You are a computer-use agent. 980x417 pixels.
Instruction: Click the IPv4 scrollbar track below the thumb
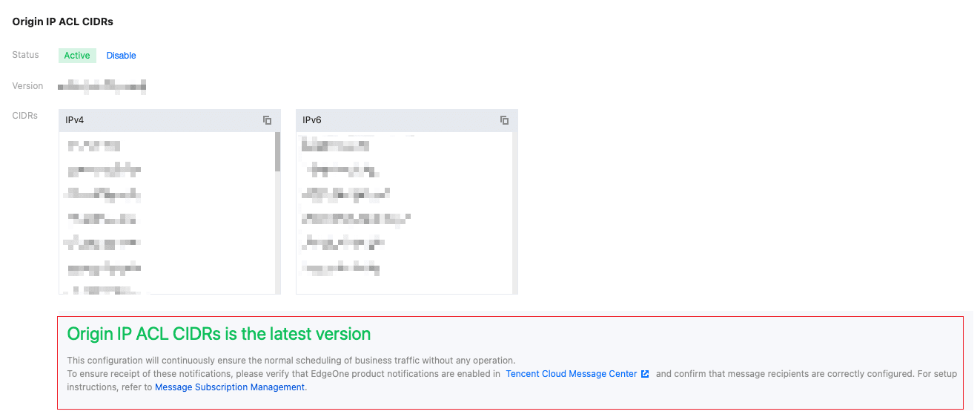[x=278, y=232]
